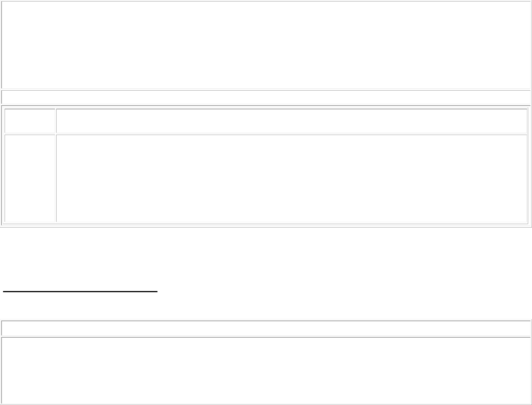
Task: Click the gap between black line and bottom table
Action: tap(266, 306)
